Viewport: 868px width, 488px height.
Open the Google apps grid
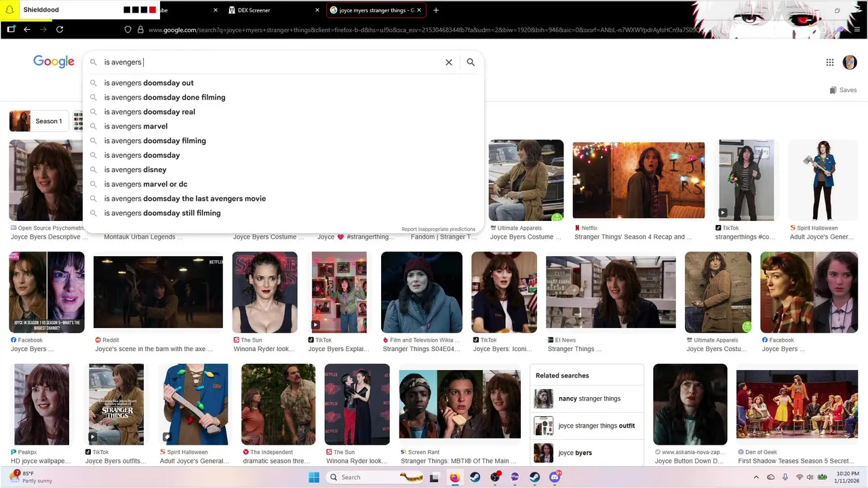coord(830,62)
